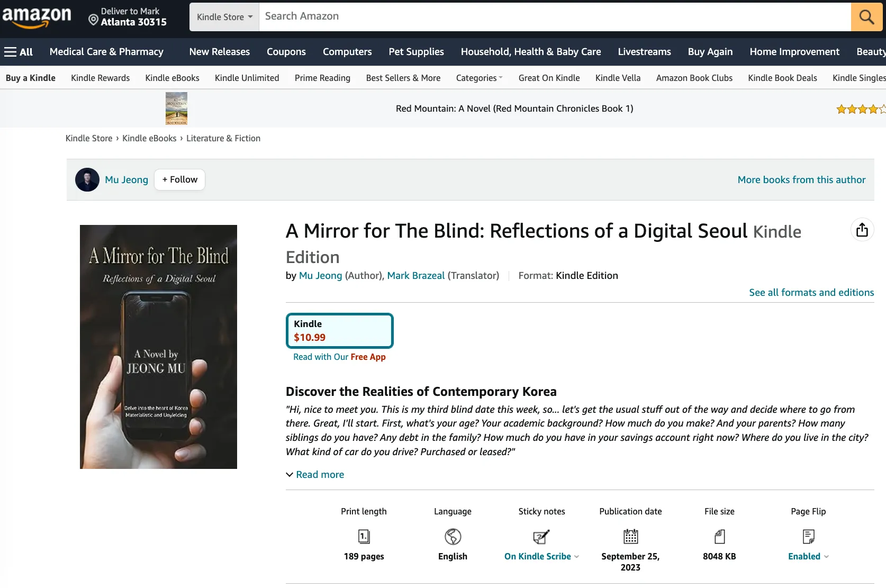
Task: Open Household, Health & Baby Care
Action: point(531,52)
